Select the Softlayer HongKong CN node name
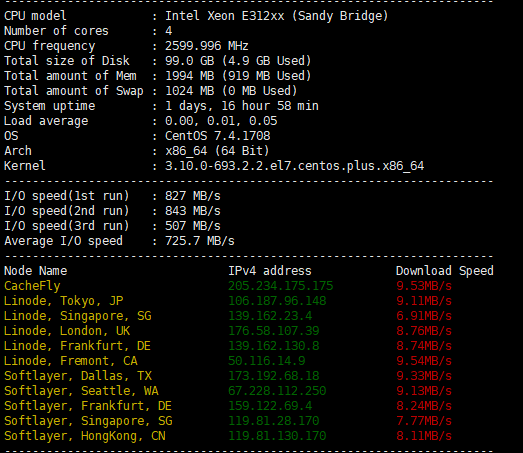Screen dimensions: 523x453 coord(85,436)
